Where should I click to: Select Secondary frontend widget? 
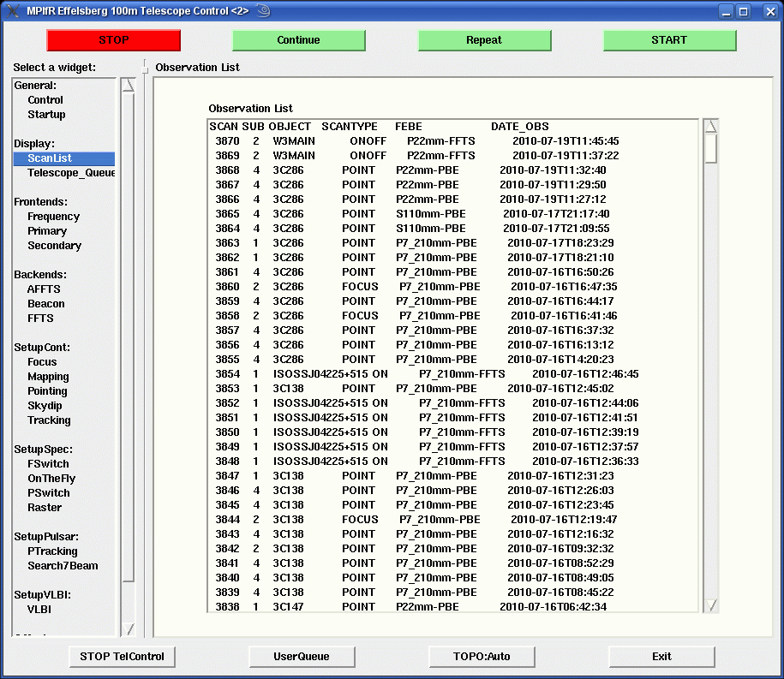tap(55, 246)
